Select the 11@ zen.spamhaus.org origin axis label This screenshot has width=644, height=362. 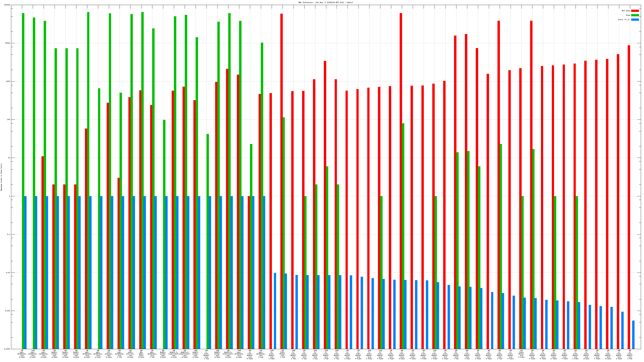coord(33,354)
